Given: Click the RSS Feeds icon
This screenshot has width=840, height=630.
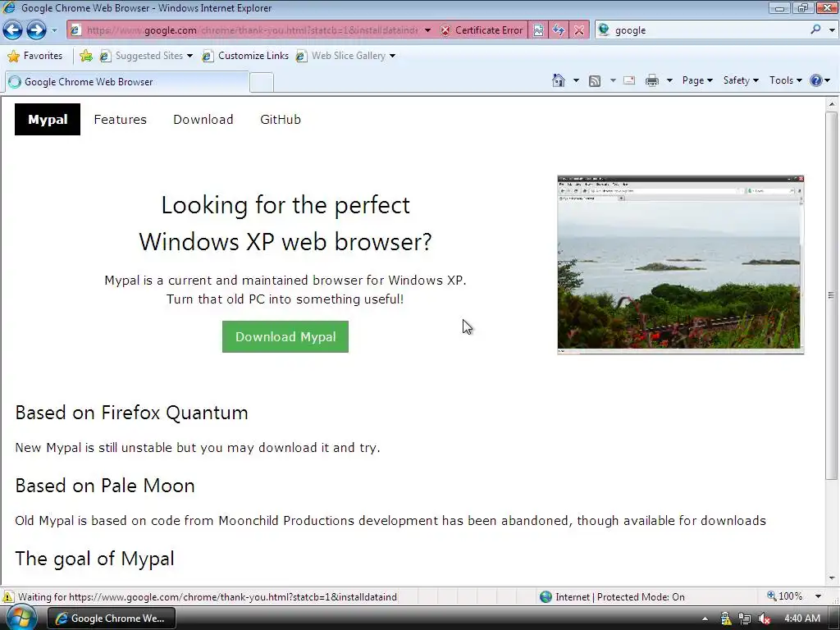Looking at the screenshot, I should pos(595,80).
